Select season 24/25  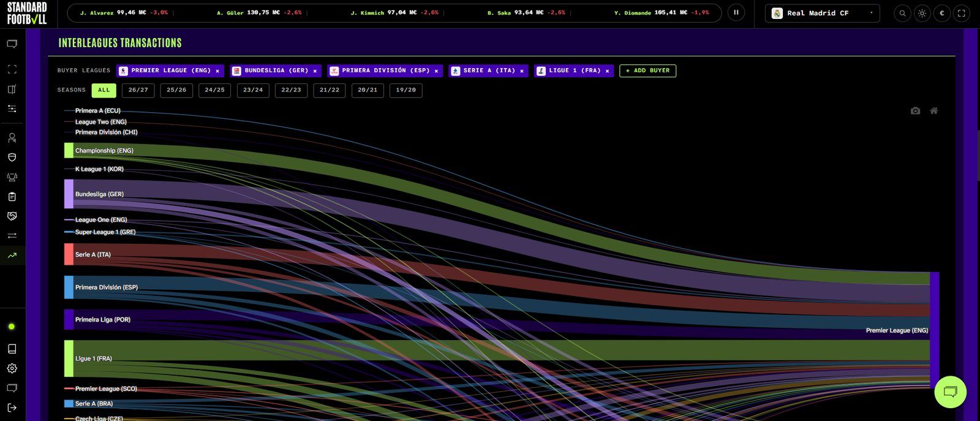point(215,90)
